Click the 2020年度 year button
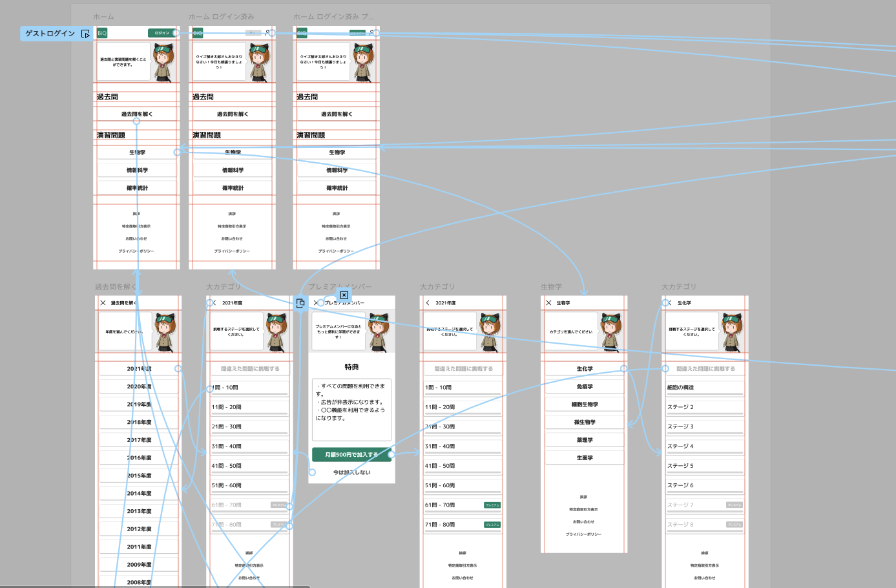Image resolution: width=896 pixels, height=588 pixels. (x=139, y=386)
